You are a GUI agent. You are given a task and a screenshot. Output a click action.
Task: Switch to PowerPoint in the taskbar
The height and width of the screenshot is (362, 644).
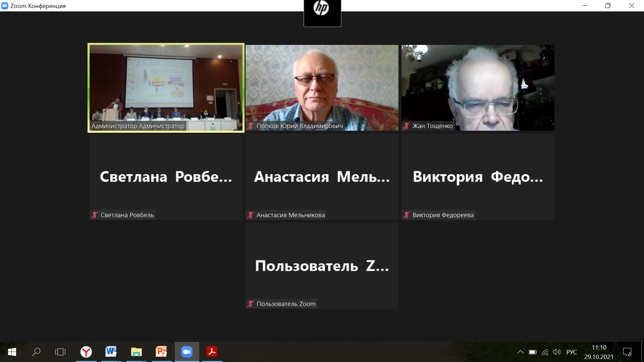click(161, 352)
